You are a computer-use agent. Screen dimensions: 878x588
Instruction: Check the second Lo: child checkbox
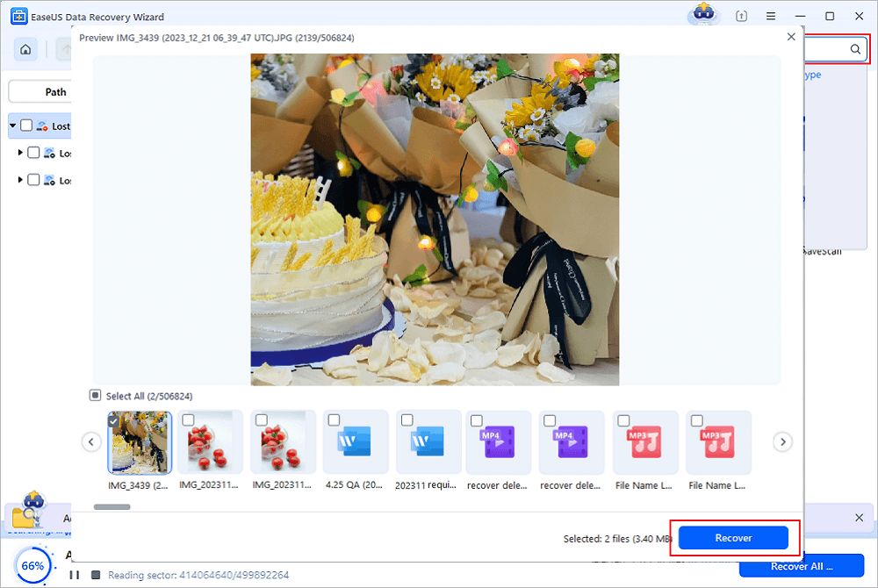click(x=33, y=180)
